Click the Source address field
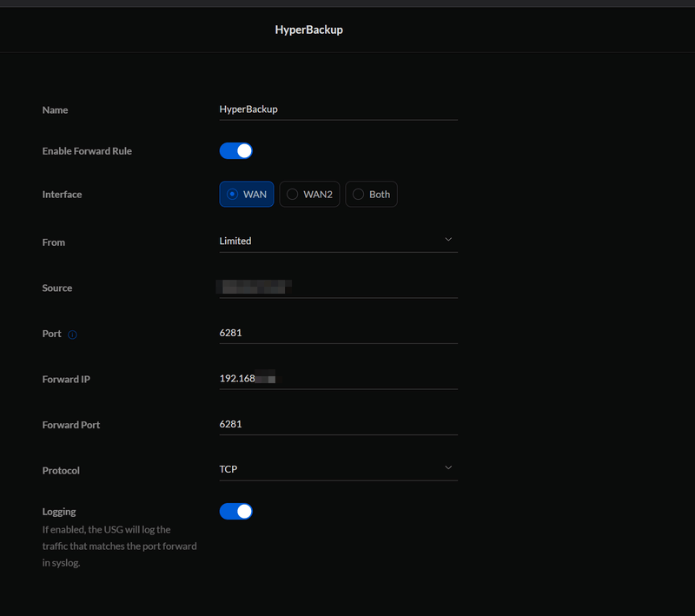The height and width of the screenshot is (616, 695). (x=338, y=288)
